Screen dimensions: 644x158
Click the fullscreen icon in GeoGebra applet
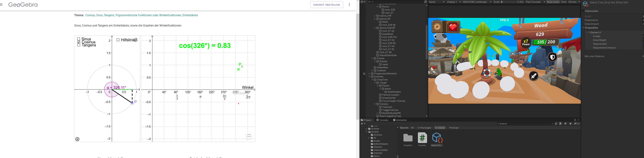pyautogui.click(x=249, y=136)
